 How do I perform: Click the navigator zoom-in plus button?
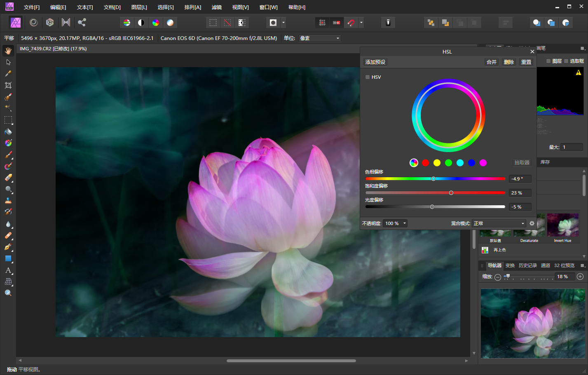tap(580, 277)
